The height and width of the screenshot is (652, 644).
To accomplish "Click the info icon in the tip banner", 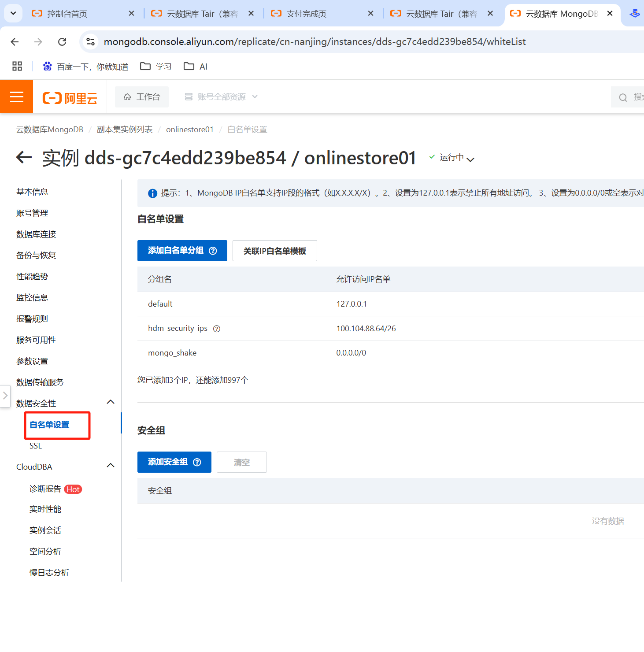I will 152,193.
